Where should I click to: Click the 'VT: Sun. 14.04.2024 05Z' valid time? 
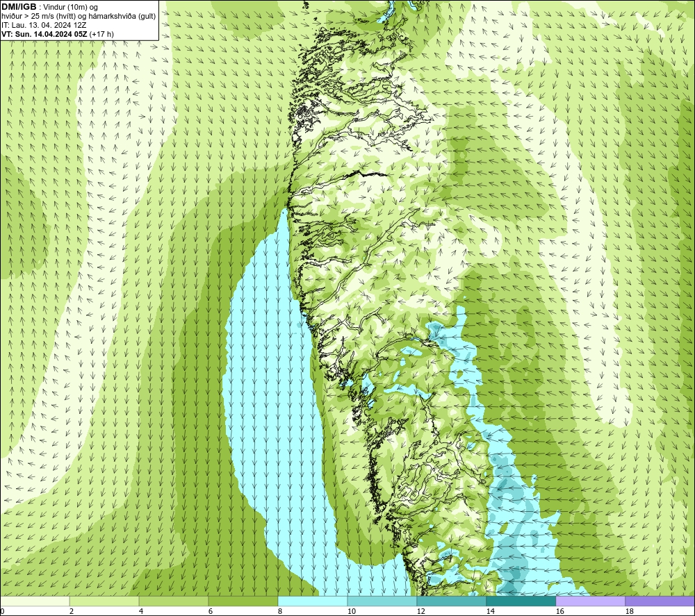(x=44, y=34)
